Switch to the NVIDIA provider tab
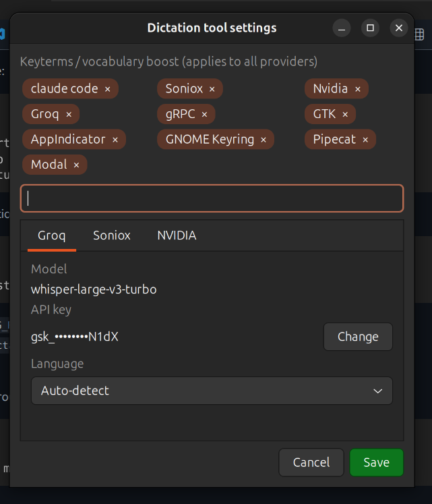The height and width of the screenshot is (504, 432). (x=177, y=235)
